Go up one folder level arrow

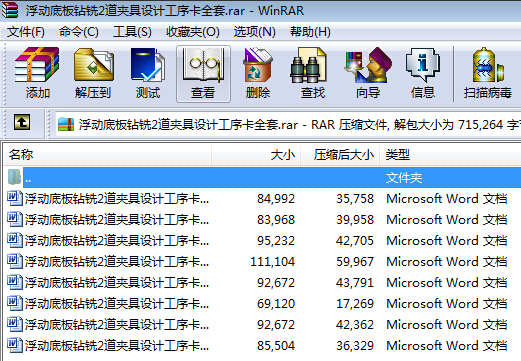click(22, 122)
